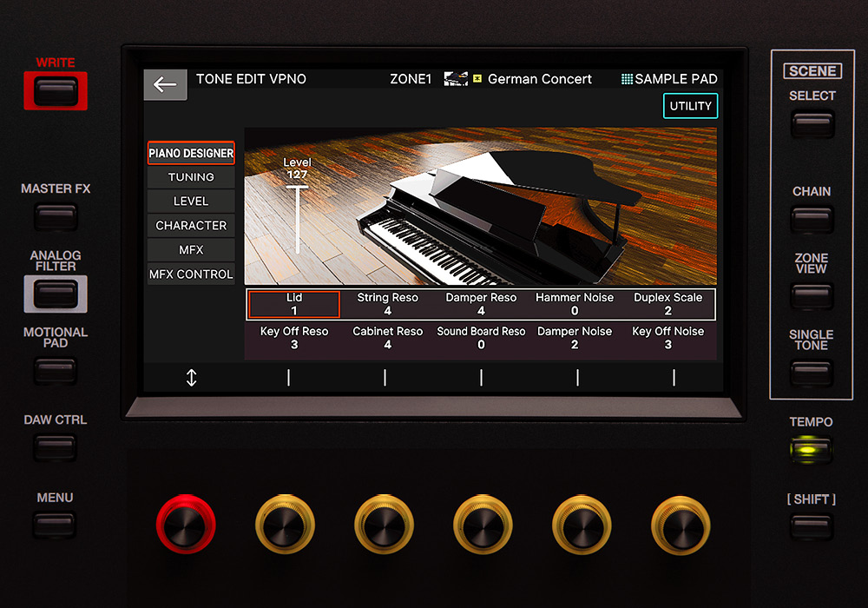Click the piano thumbnail next to ZONE1
The image size is (868, 608).
point(456,79)
